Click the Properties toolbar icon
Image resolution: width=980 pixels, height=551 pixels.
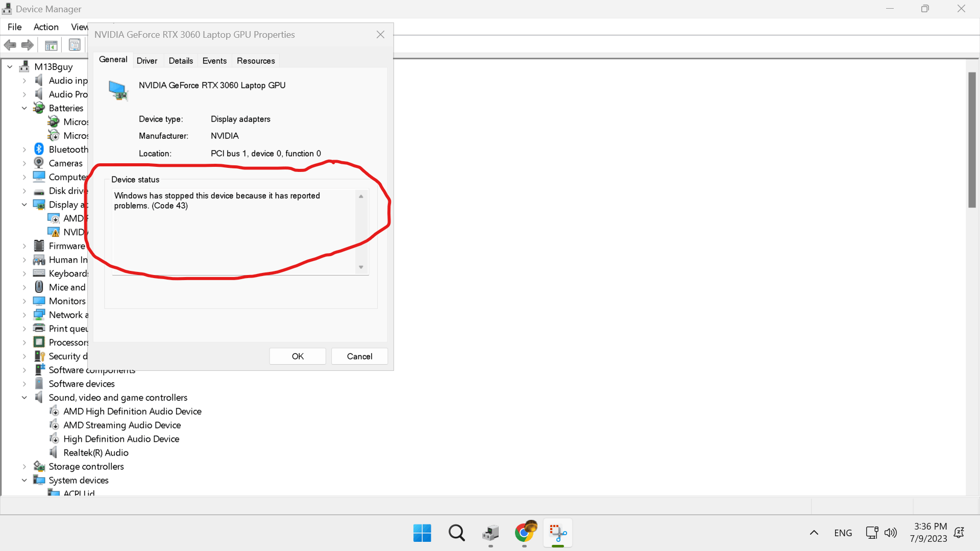[x=75, y=45]
